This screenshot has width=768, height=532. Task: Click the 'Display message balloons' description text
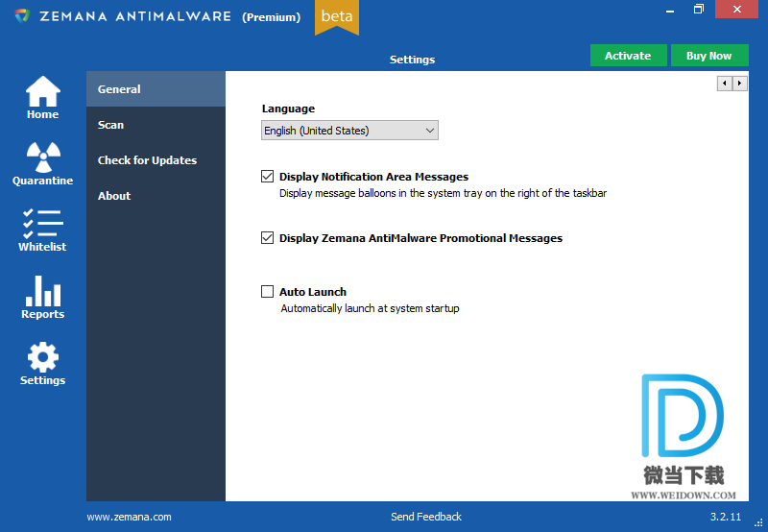point(443,193)
